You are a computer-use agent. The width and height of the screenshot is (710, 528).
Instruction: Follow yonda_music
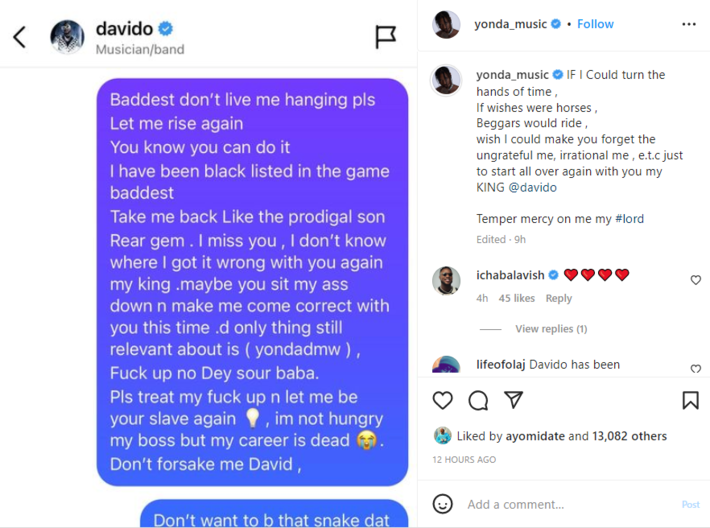coord(595,24)
